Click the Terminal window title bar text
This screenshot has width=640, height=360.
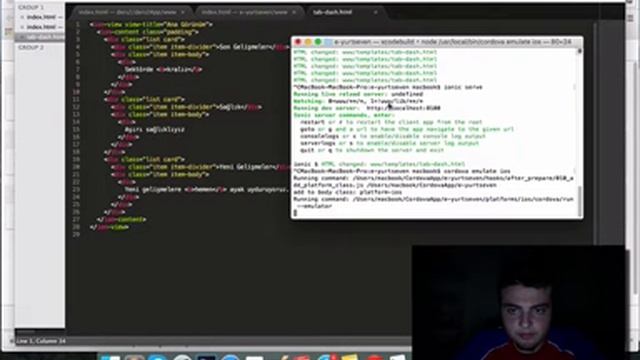(x=452, y=42)
